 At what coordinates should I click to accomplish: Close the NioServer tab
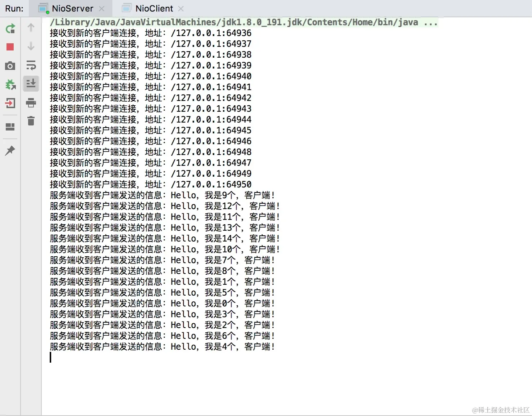[x=102, y=9]
